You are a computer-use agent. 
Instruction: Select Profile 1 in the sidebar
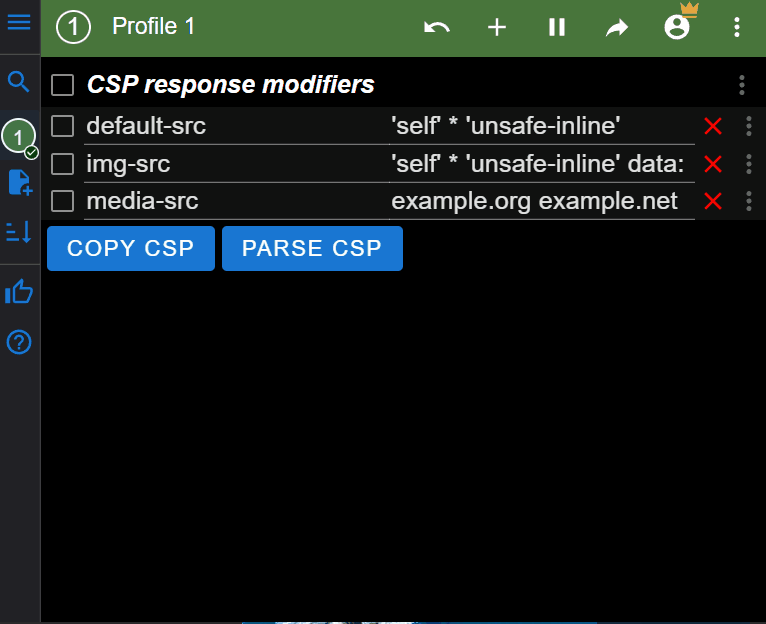coord(19,135)
